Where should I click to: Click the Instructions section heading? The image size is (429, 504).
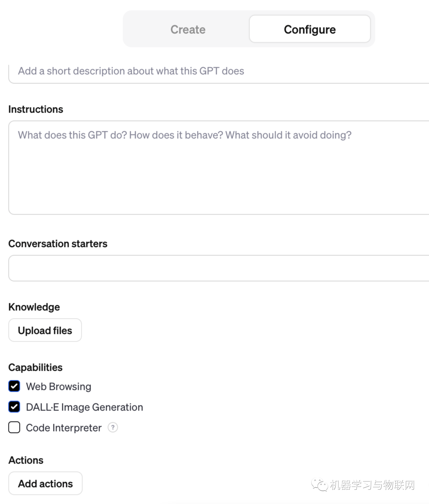tap(36, 109)
